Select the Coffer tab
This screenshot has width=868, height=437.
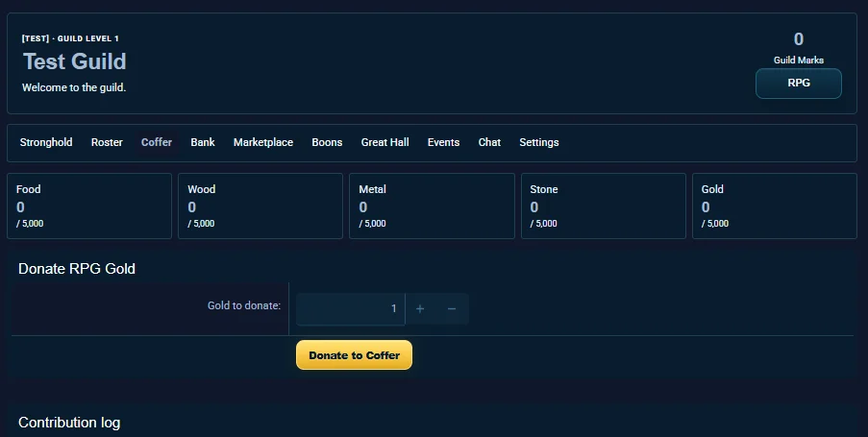click(x=157, y=142)
